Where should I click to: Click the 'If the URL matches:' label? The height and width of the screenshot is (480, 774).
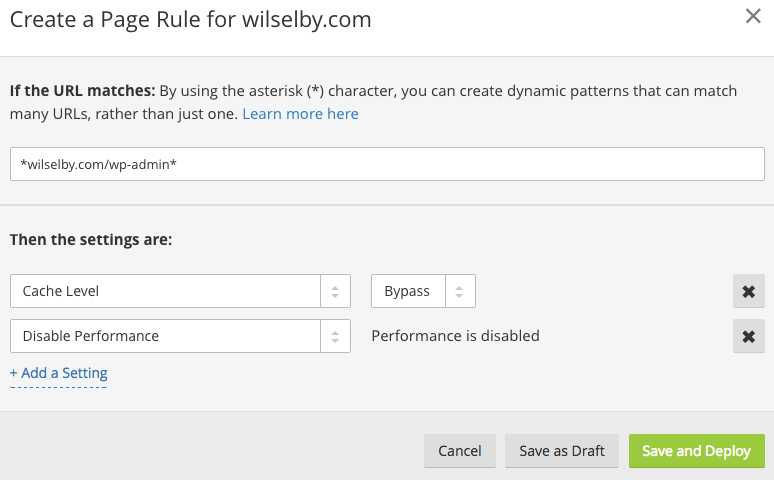pos(82,91)
